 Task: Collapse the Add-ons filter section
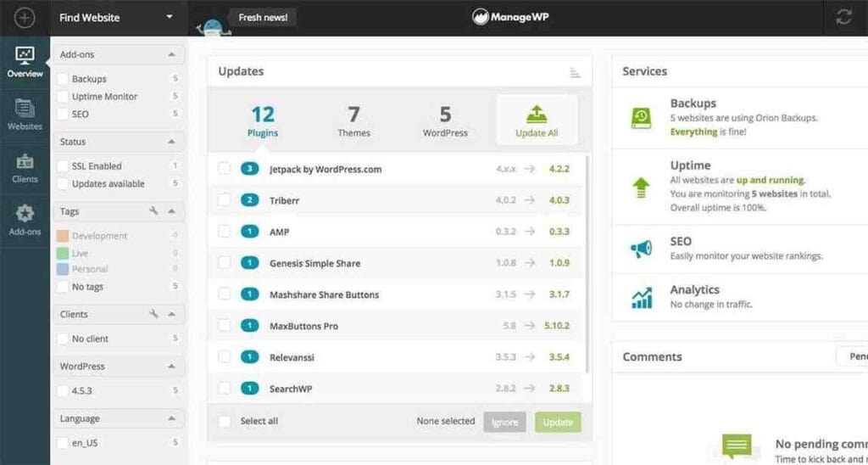(x=171, y=54)
